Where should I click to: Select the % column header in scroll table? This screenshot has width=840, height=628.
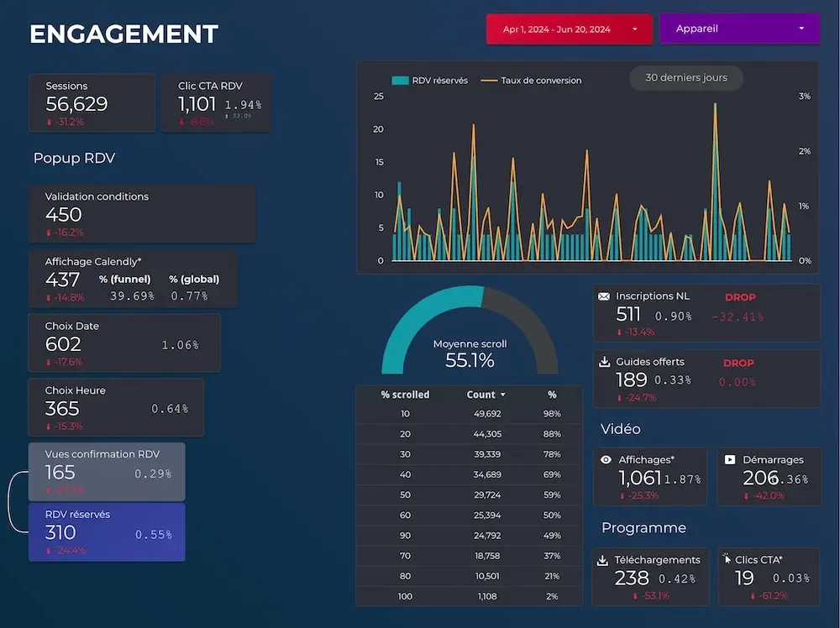click(552, 395)
